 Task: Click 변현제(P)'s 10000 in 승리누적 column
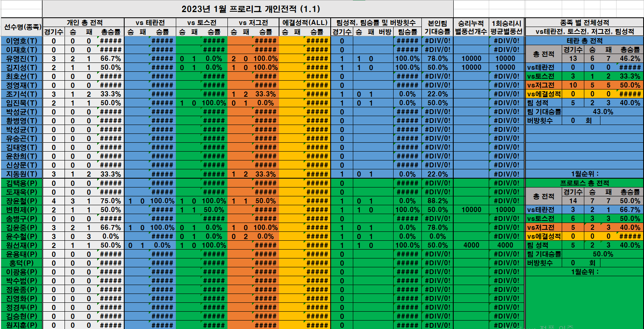point(471,210)
